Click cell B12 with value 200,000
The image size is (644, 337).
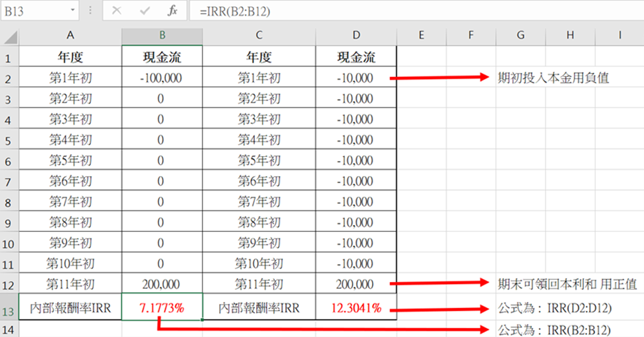point(163,283)
